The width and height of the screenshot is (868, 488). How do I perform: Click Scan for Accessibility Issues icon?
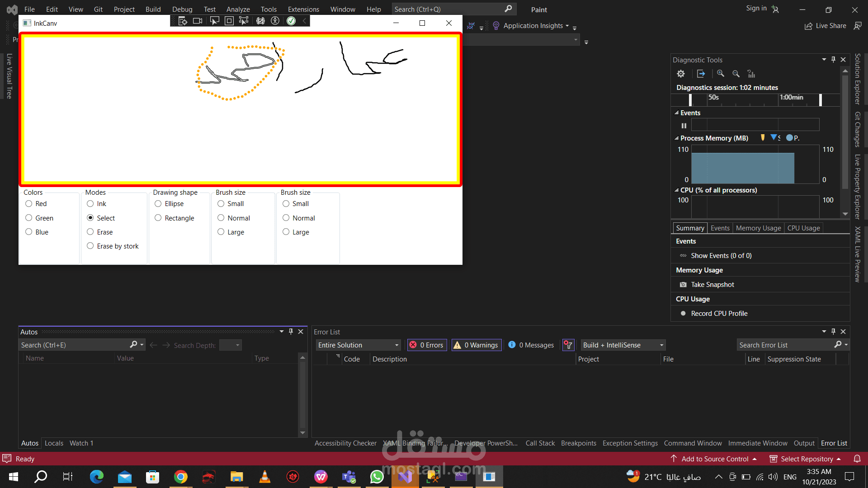point(275,21)
